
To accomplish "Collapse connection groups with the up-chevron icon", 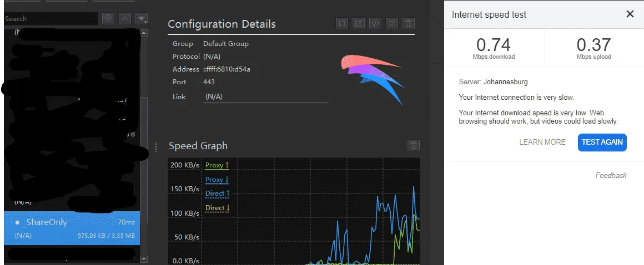I will [125, 18].
